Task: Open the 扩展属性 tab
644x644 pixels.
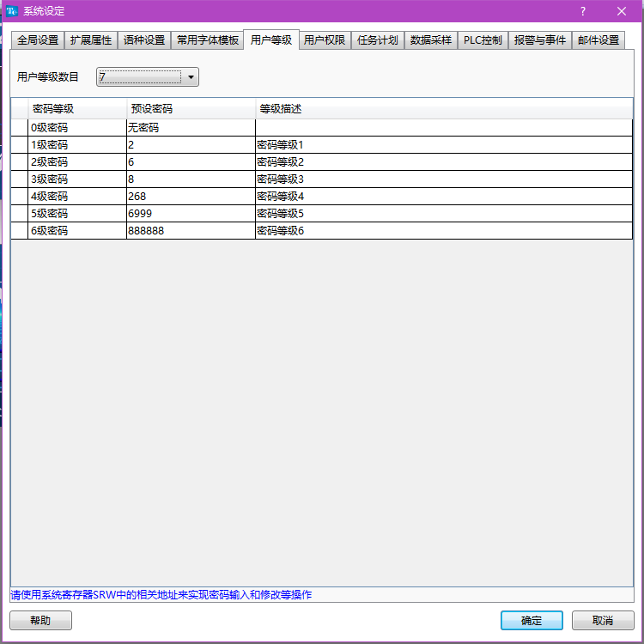Action: point(91,40)
